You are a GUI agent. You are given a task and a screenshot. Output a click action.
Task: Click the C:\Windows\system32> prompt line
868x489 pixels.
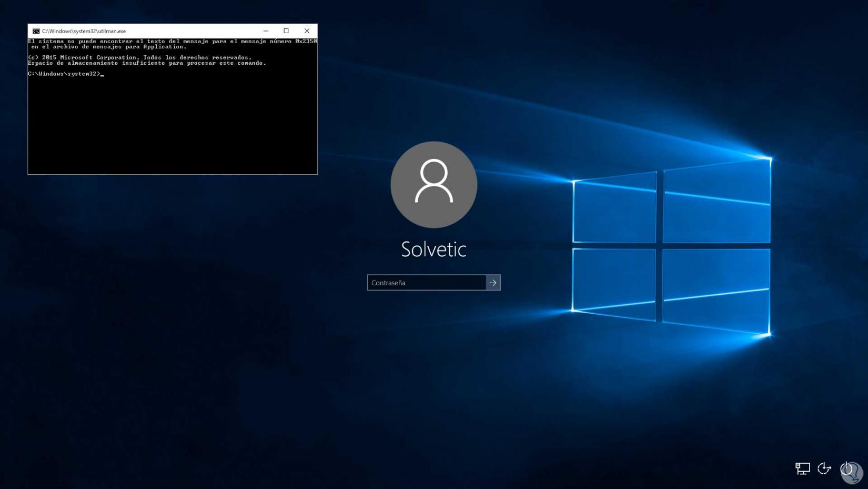pos(66,74)
